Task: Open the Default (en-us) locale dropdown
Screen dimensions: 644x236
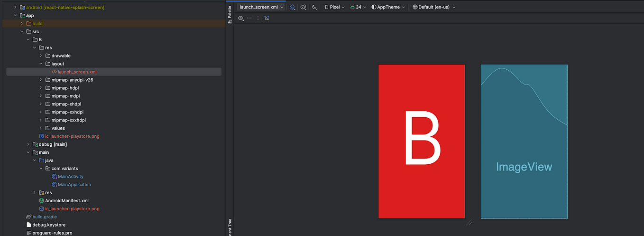Action: [x=434, y=7]
